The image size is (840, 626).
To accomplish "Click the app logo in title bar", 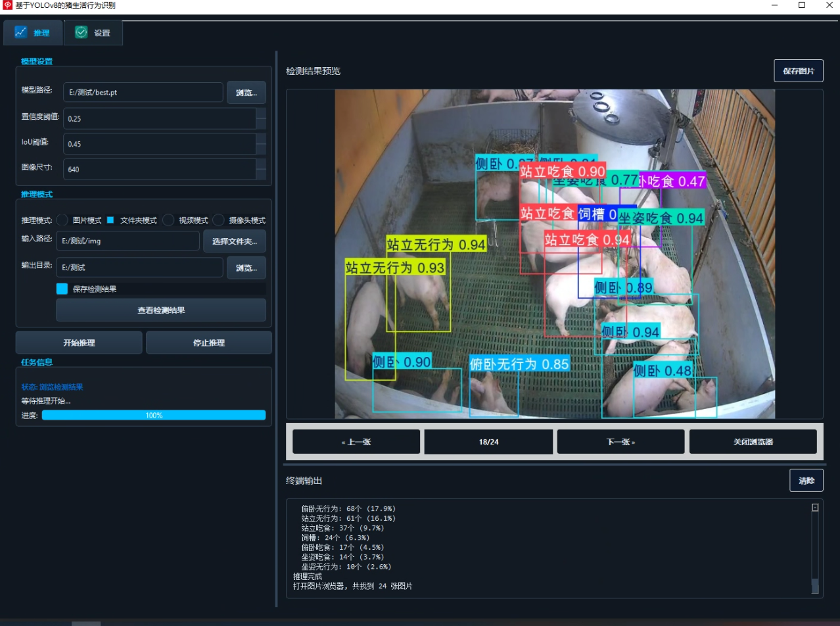I will [x=8, y=5].
